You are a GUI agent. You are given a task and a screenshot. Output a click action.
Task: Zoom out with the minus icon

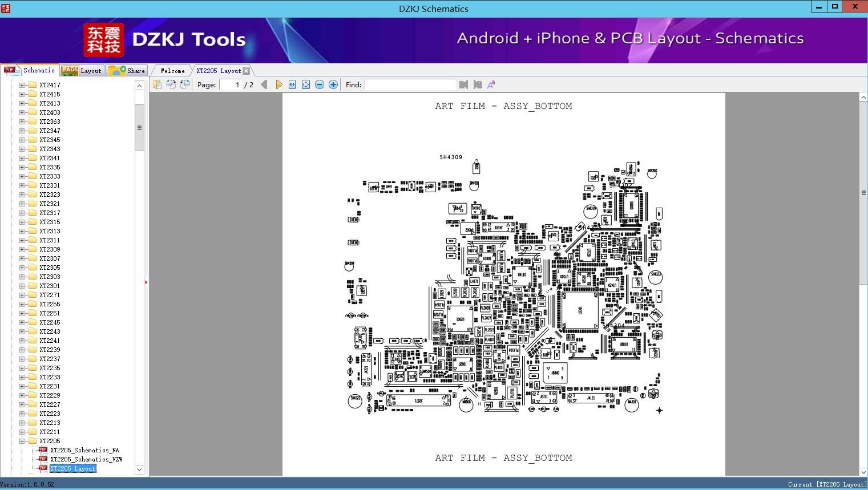[x=320, y=84]
